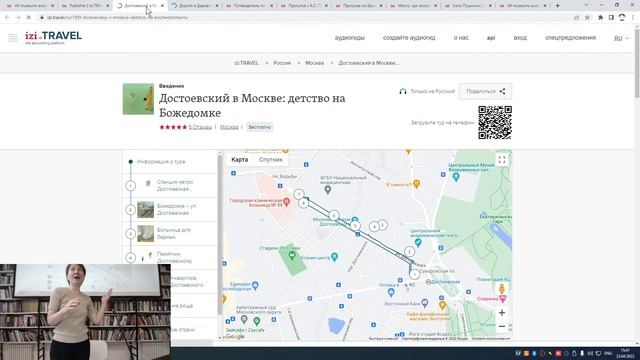640x360 pixels.
Task: Open the Отзывы reviews link
Action: click(200, 127)
